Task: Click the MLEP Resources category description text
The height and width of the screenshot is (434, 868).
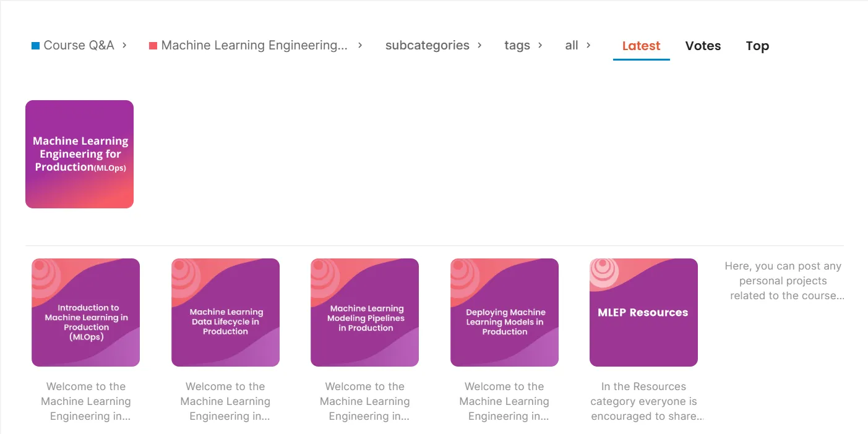Action: pos(644,401)
